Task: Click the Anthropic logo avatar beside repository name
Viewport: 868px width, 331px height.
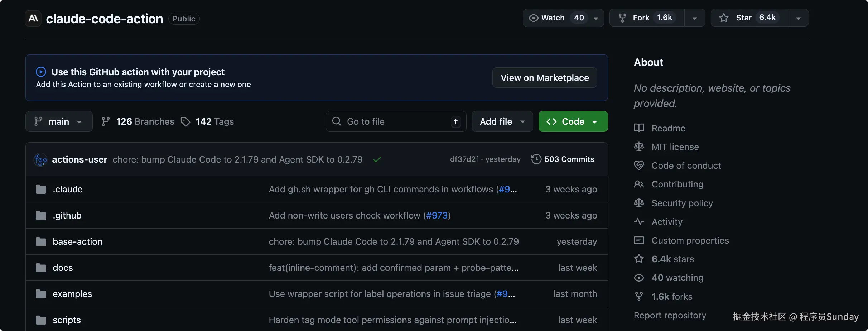Action: click(x=33, y=18)
